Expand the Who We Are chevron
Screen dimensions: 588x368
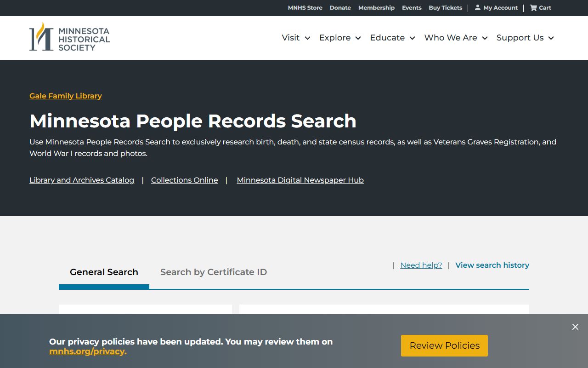(485, 38)
